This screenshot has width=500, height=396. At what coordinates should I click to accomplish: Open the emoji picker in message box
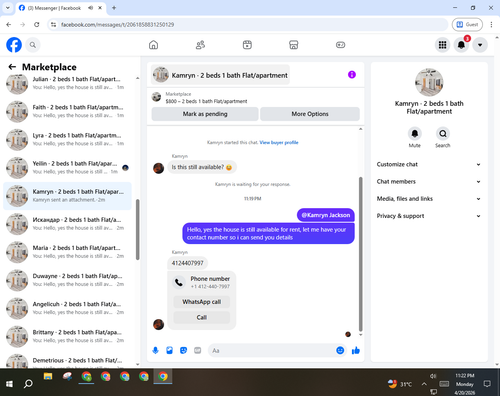point(340,350)
